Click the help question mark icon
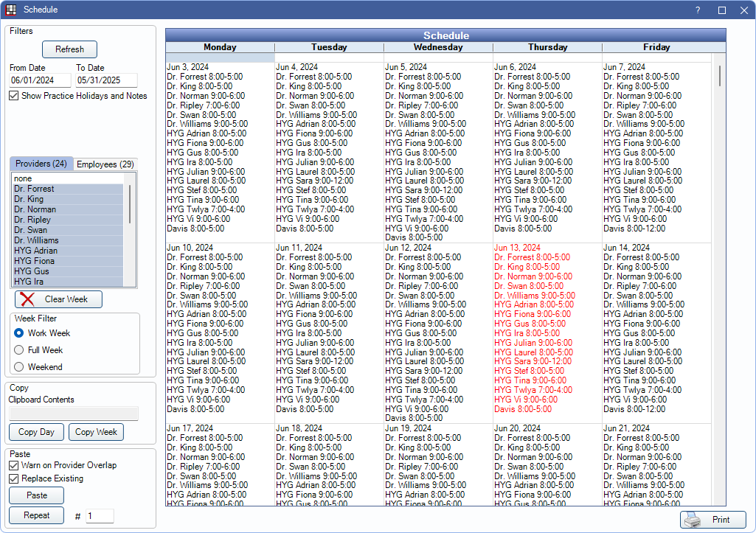This screenshot has width=756, height=533. [698, 10]
